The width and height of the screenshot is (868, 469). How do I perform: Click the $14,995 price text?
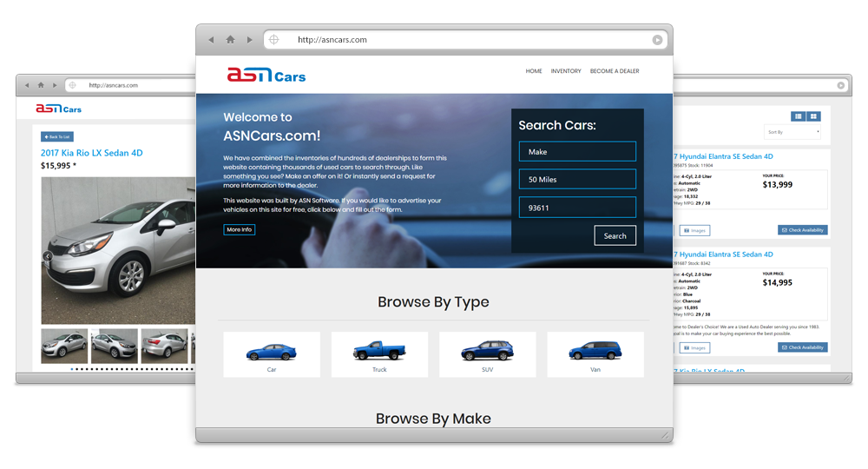click(x=777, y=283)
